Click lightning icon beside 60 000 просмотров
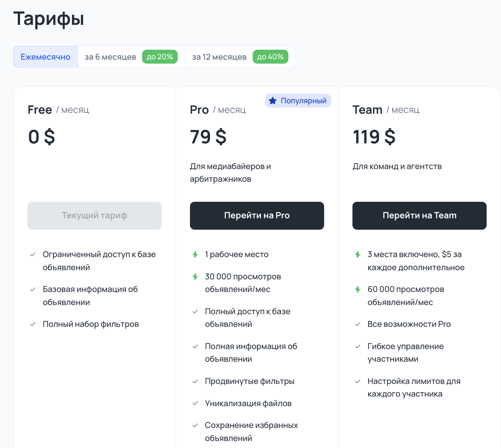The image size is (501, 448). 358,289
